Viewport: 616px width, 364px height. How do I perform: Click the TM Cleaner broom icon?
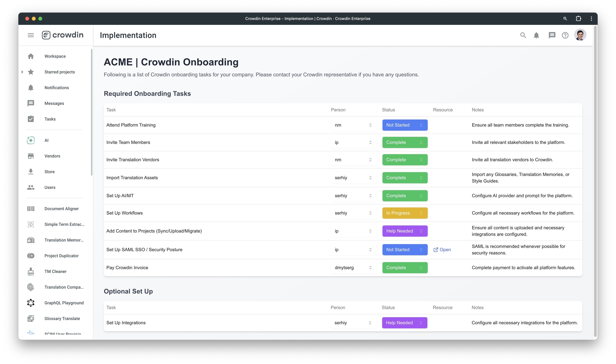pos(31,271)
